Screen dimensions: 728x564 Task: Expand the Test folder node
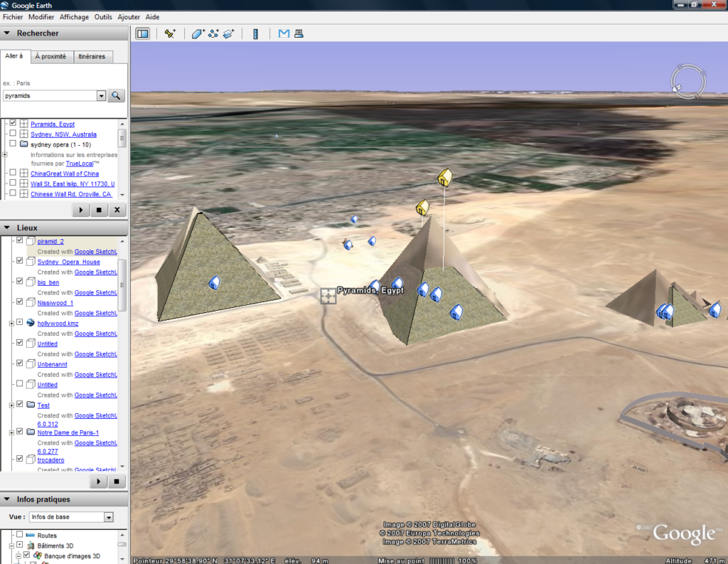click(x=11, y=405)
